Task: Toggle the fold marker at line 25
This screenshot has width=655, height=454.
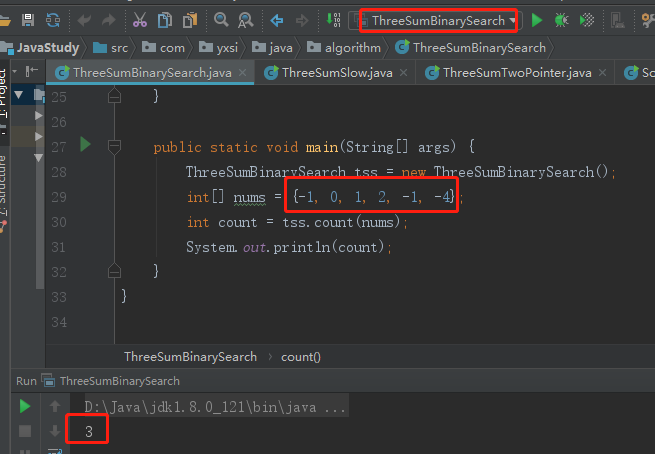Action: point(114,96)
